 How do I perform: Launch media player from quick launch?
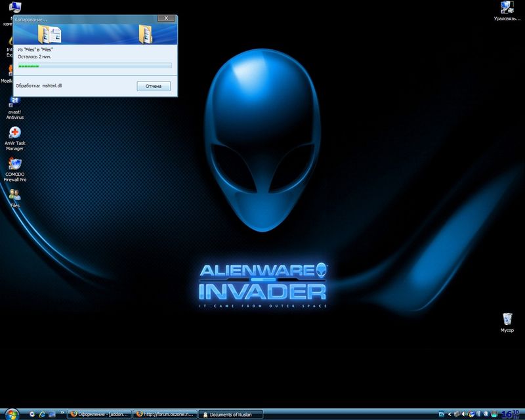pos(32,414)
